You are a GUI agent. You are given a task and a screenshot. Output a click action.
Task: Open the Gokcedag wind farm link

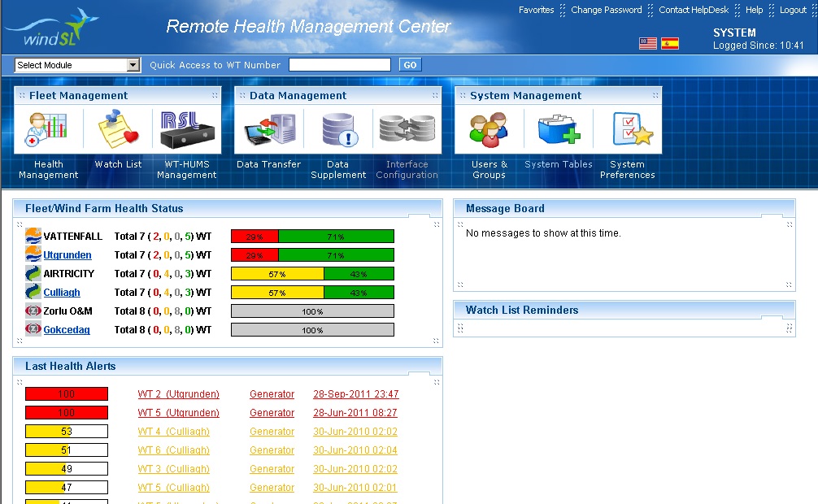[x=67, y=330]
